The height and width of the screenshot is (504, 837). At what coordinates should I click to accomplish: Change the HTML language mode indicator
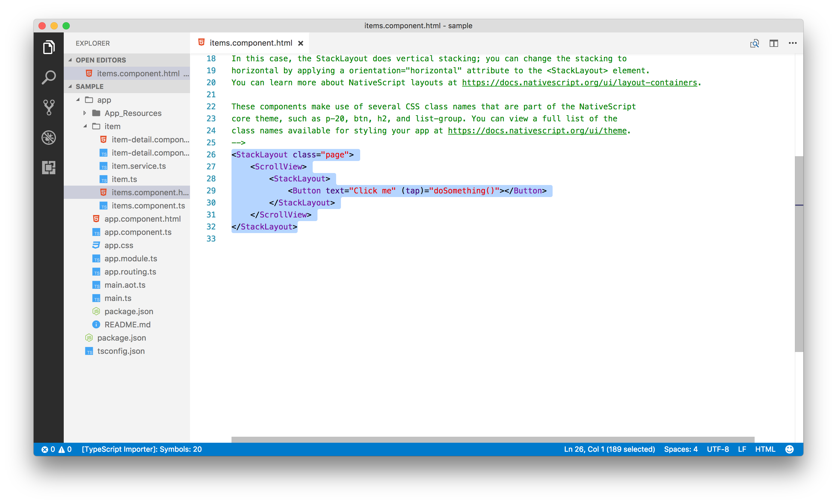pos(765,449)
